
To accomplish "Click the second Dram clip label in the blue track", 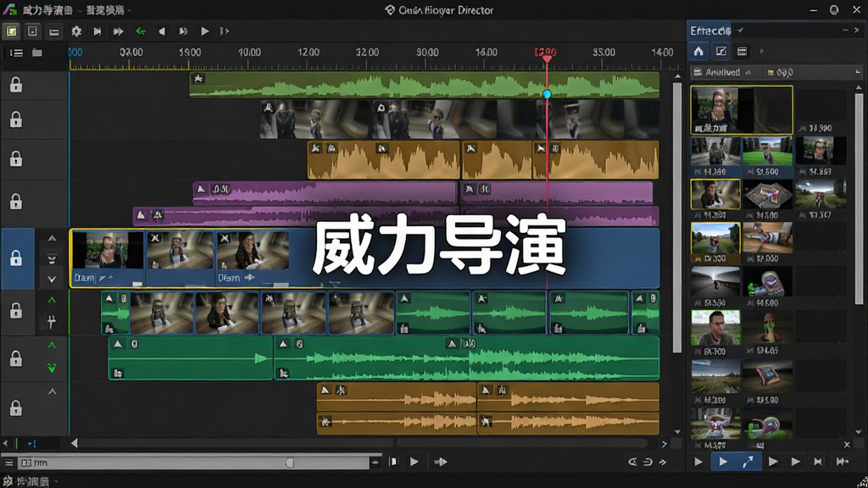I will (x=229, y=278).
